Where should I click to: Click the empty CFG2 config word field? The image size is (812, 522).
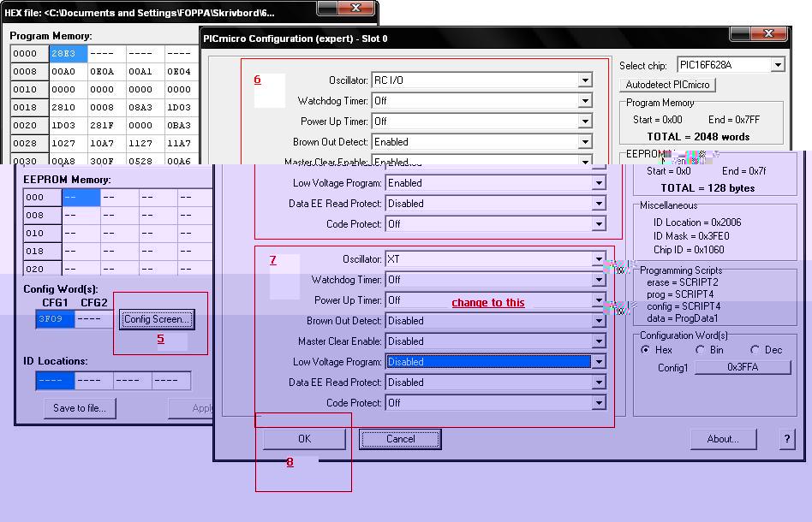[x=93, y=319]
